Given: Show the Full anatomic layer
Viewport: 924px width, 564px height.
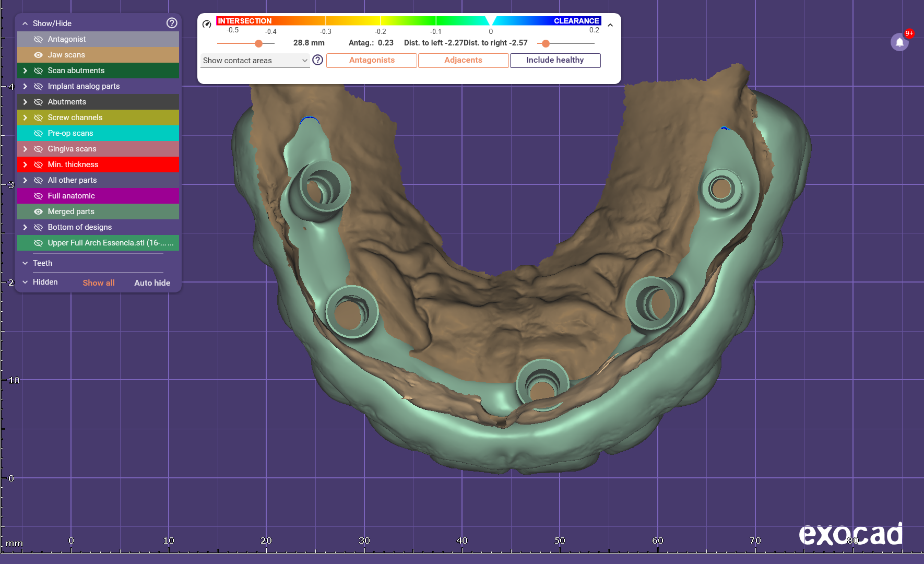Looking at the screenshot, I should click(38, 196).
